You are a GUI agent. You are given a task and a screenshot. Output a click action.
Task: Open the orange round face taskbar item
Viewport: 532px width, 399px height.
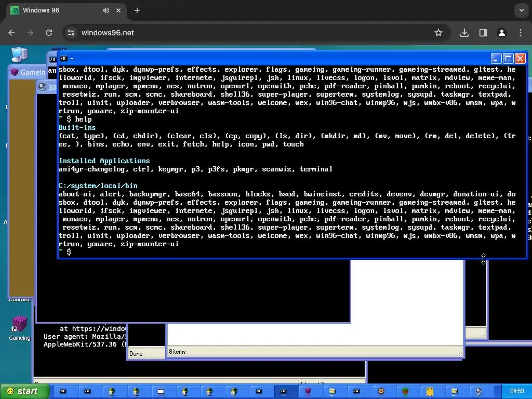point(381,391)
